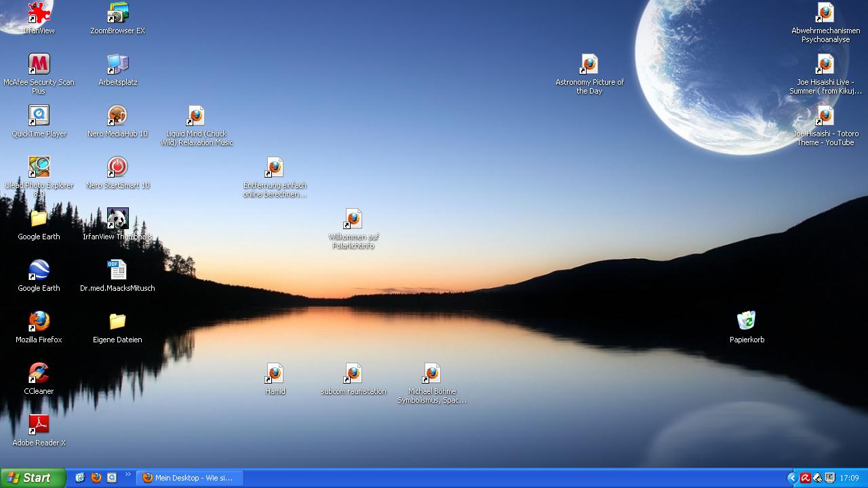Image resolution: width=868 pixels, height=488 pixels.
Task: Click the Ulead Photo Explorer 8.0 icon
Action: coord(39,168)
